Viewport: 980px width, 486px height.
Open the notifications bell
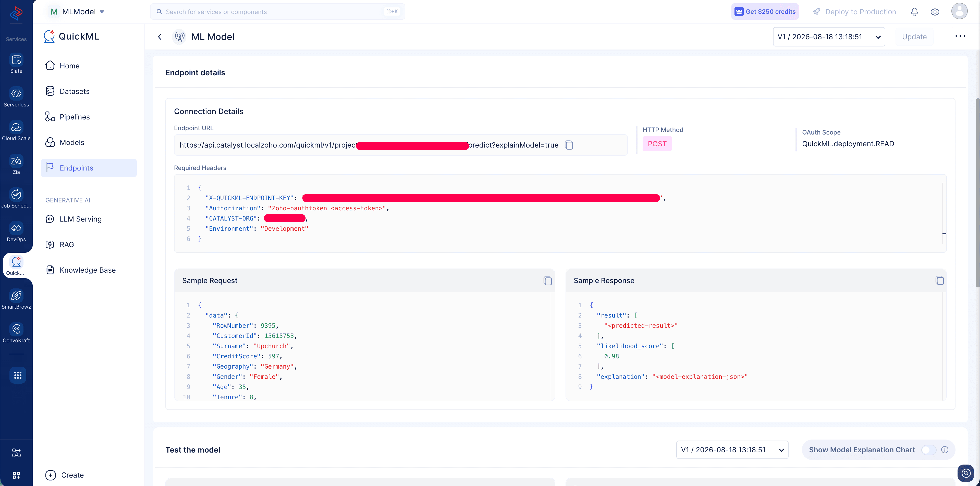915,12
